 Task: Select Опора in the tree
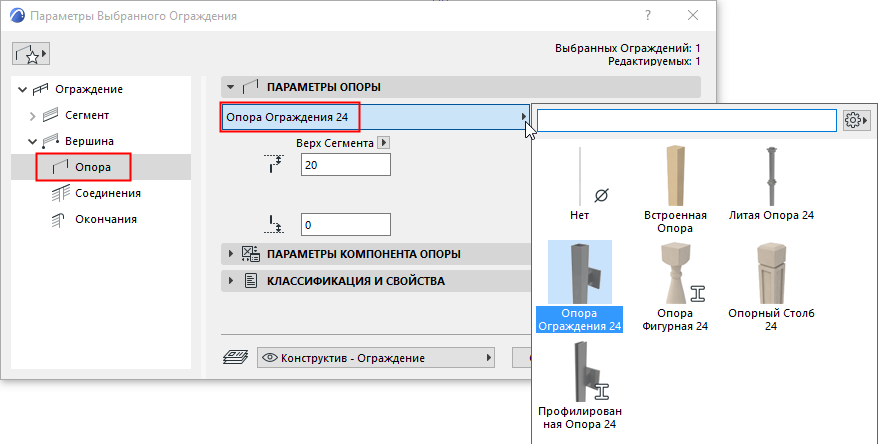point(93,167)
